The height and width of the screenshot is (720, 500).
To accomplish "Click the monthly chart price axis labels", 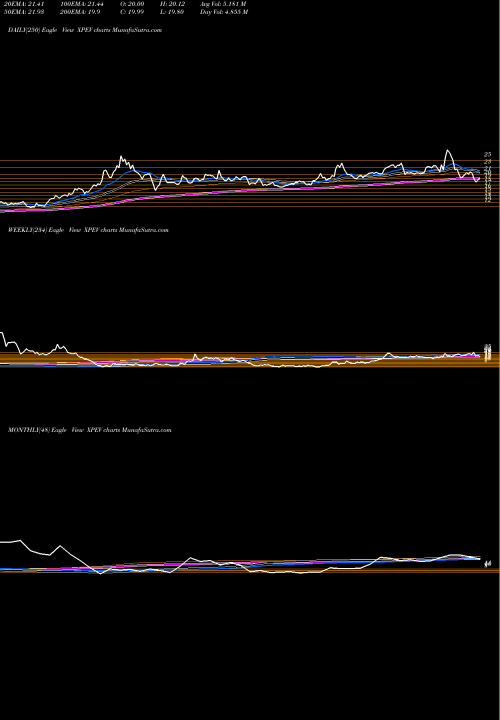I will (x=489, y=564).
